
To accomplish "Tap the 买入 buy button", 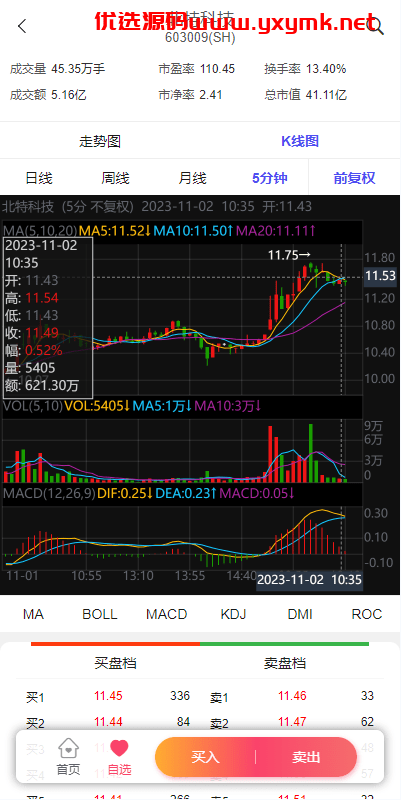I will tap(205, 757).
